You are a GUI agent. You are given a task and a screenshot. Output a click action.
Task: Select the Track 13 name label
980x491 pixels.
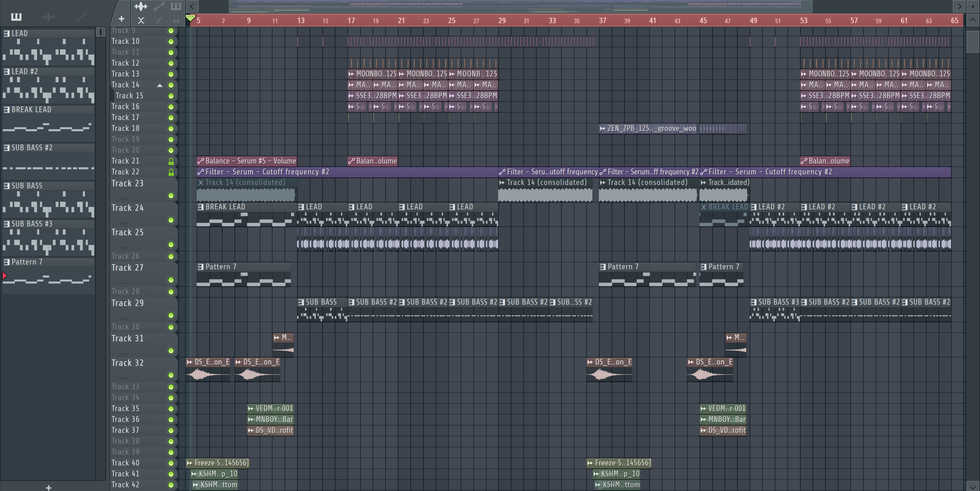click(125, 74)
